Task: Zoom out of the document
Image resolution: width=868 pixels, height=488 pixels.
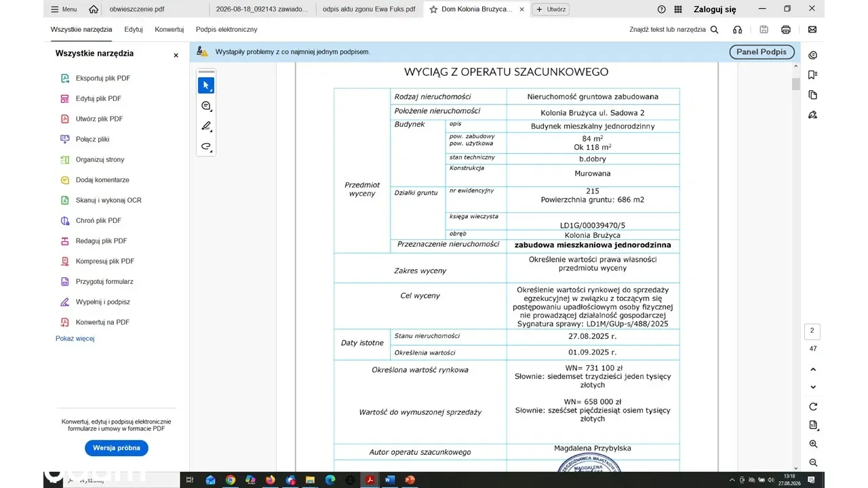Action: pos(813,462)
